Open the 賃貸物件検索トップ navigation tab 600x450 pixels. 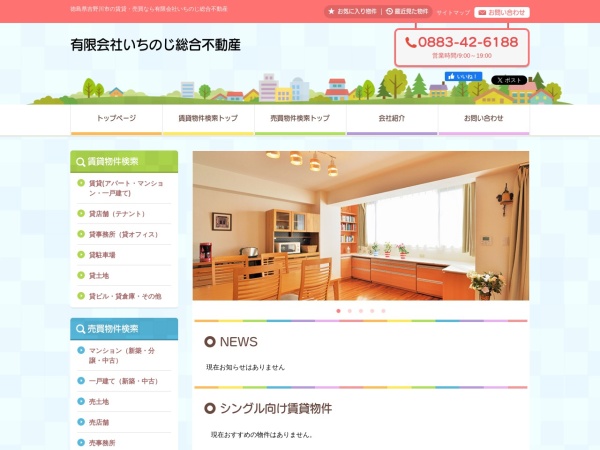coord(208,120)
